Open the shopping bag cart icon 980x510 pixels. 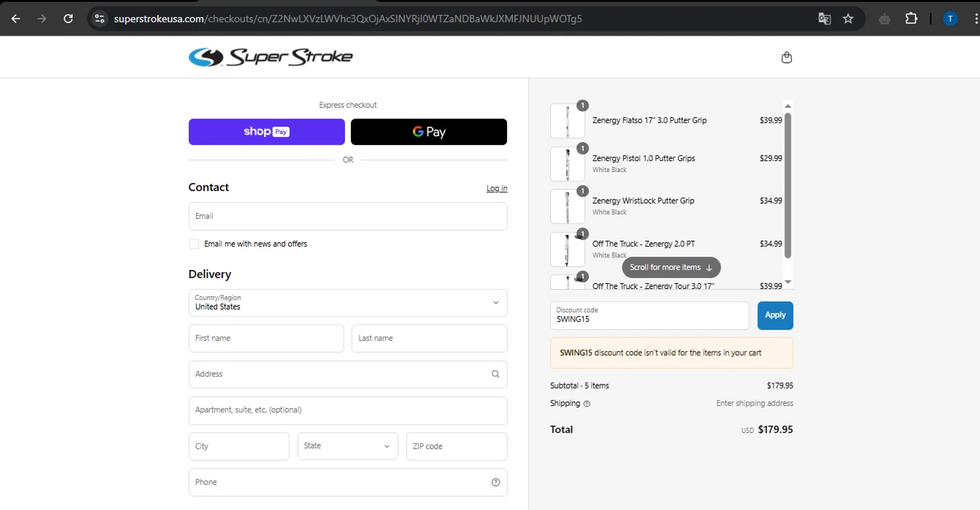pos(787,58)
